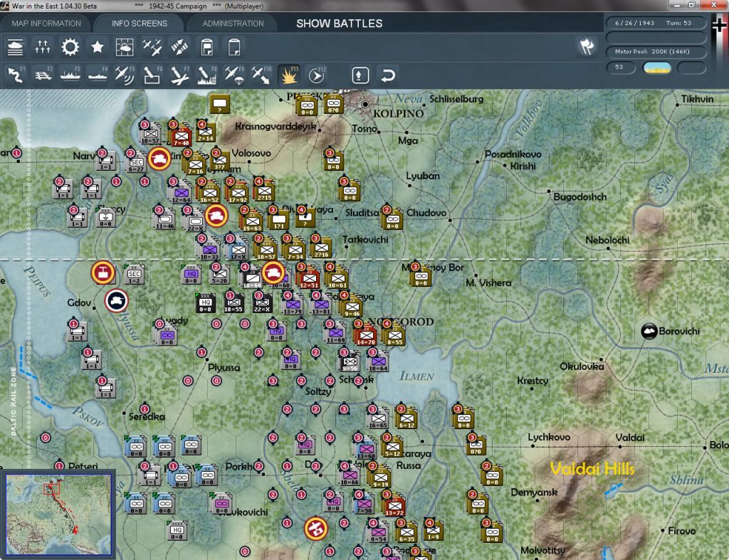Select the 2=14 unit counter
The image size is (729, 560).
[x=206, y=132]
